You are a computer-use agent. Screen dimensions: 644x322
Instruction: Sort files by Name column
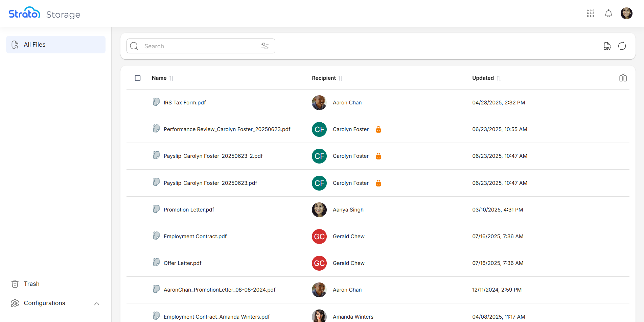click(171, 78)
